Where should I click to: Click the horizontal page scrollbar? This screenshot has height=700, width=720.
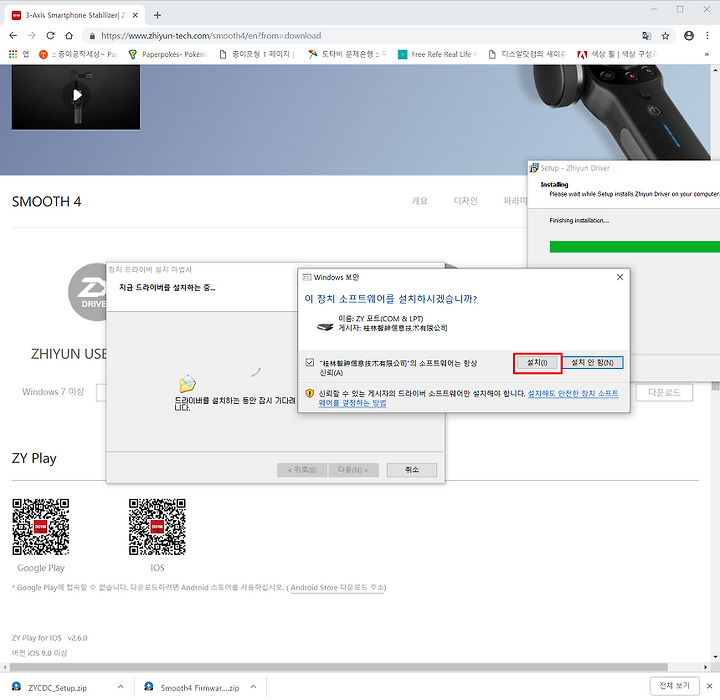point(338,667)
